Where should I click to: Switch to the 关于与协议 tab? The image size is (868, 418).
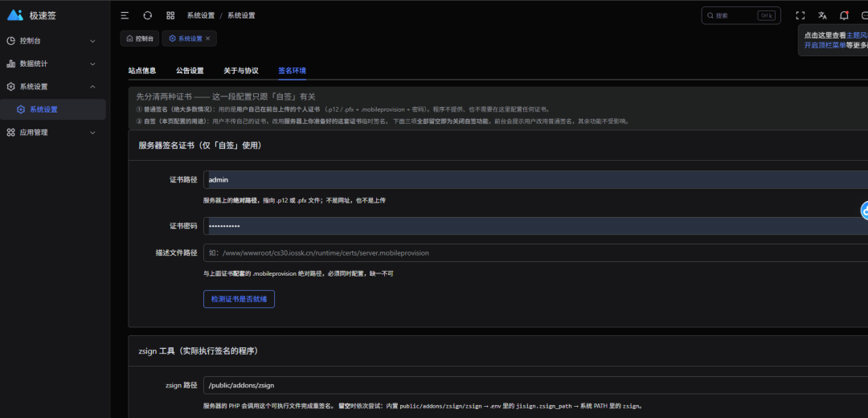(x=241, y=71)
